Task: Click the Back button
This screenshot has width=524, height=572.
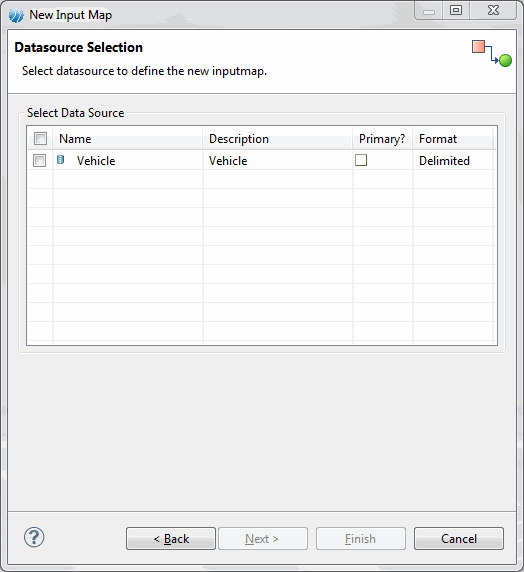Action: point(171,538)
